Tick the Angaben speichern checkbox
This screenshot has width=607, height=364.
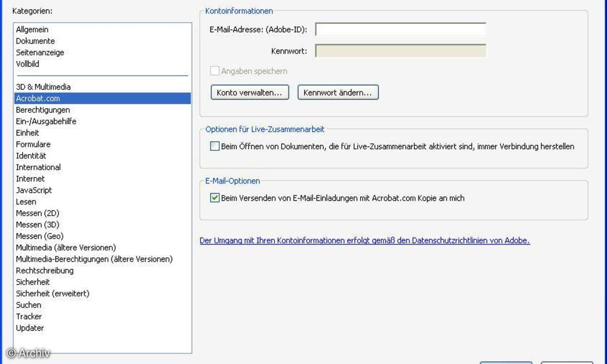[x=214, y=71]
